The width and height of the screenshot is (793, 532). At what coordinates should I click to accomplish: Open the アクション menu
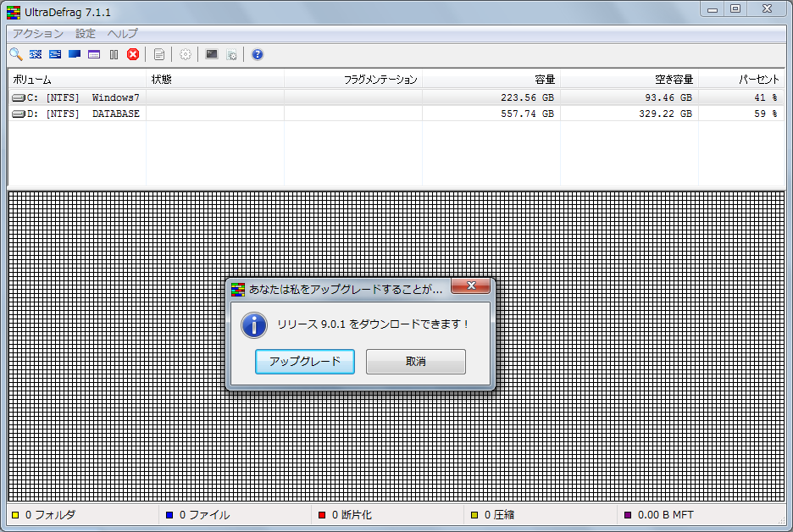point(38,33)
